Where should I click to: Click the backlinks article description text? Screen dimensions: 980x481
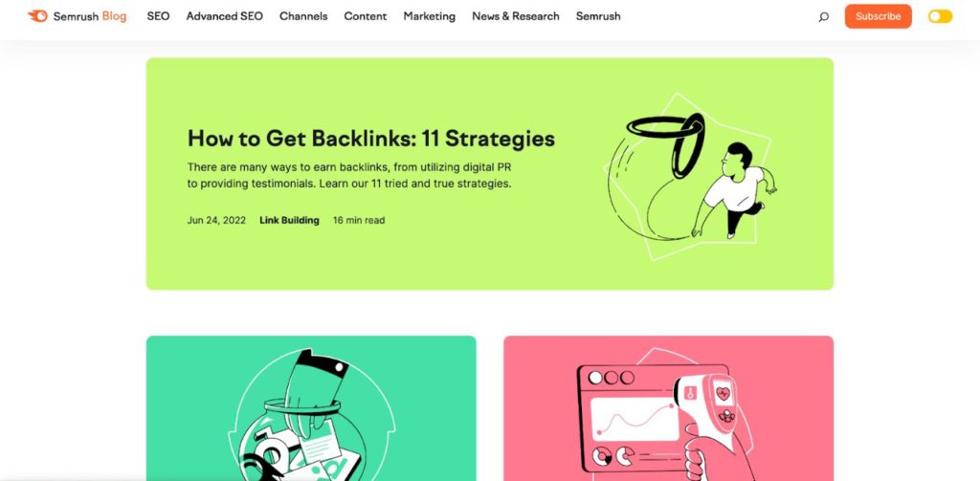pyautogui.click(x=349, y=176)
